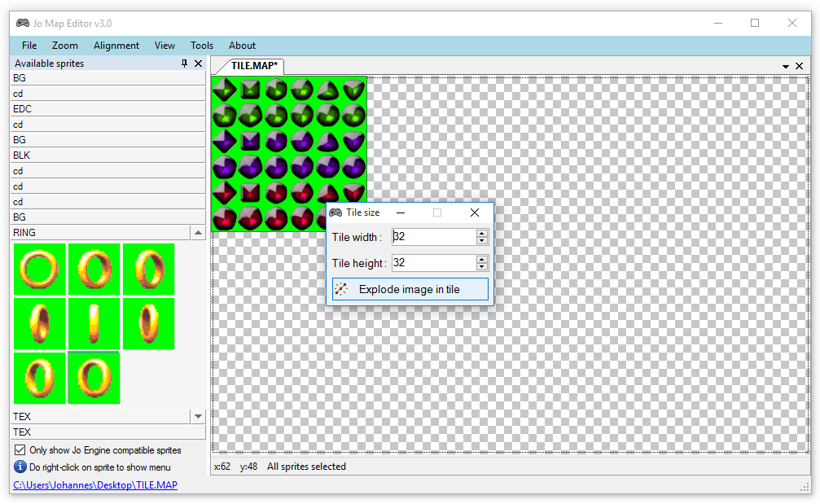The height and width of the screenshot is (504, 820).
Task: Select the first front-facing ring sprite
Action: coord(39,269)
